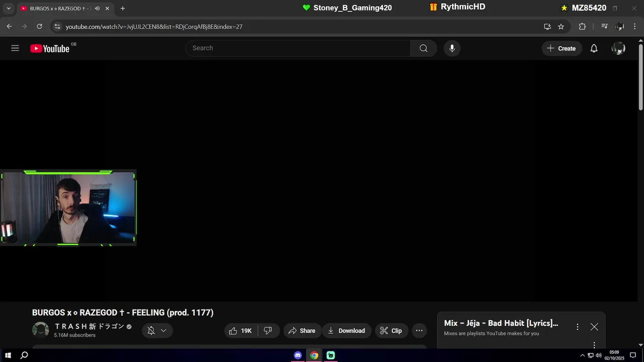Open the YouTube account avatar menu
644x362 pixels.
click(x=618, y=48)
